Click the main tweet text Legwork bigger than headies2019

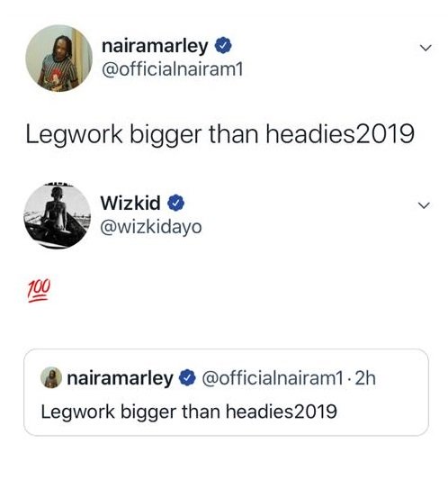click(220, 135)
